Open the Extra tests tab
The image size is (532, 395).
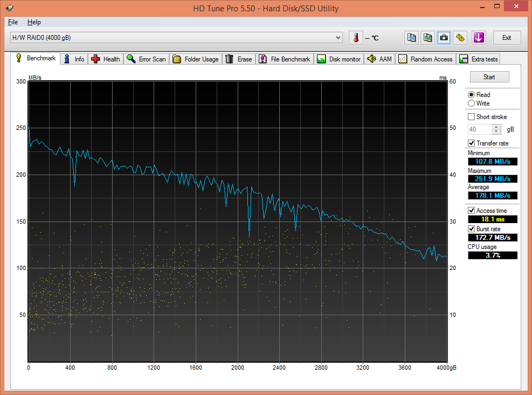479,59
